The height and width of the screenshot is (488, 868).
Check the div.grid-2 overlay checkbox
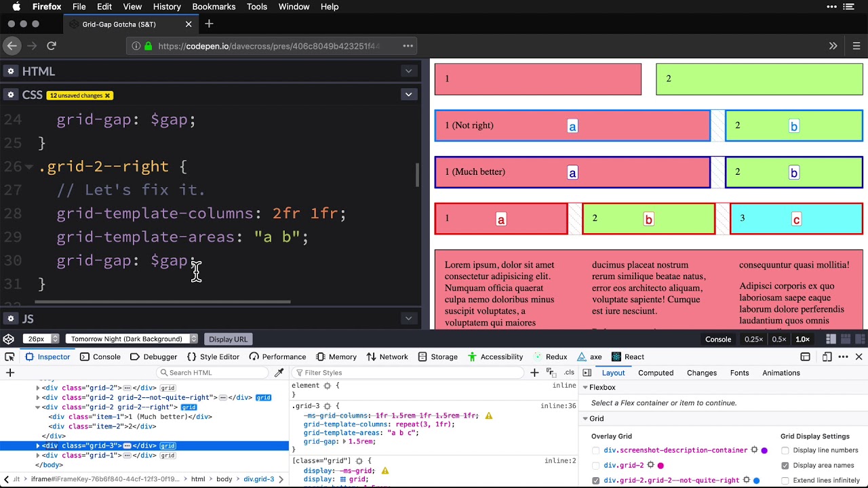596,466
